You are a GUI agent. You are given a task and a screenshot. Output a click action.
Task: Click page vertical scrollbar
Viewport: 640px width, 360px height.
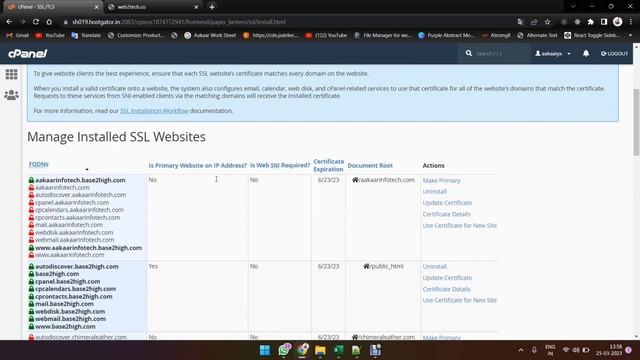pyautogui.click(x=636, y=122)
